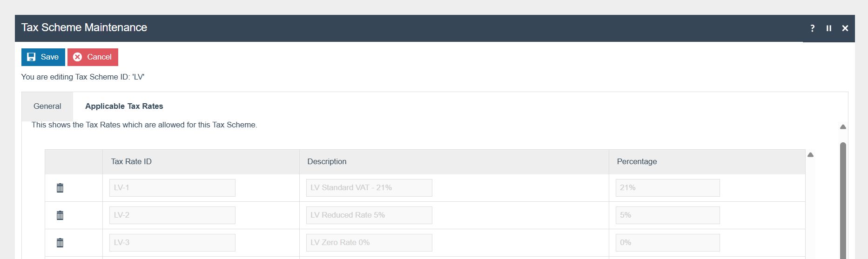Click the LV Reduced Rate 5% description field
This screenshot has width=868, height=259.
(x=369, y=215)
